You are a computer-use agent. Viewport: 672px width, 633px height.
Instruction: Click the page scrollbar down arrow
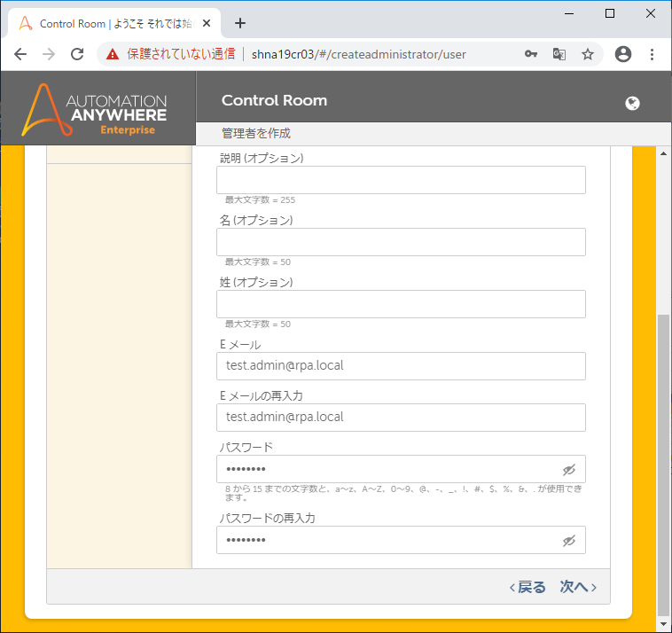[663, 624]
